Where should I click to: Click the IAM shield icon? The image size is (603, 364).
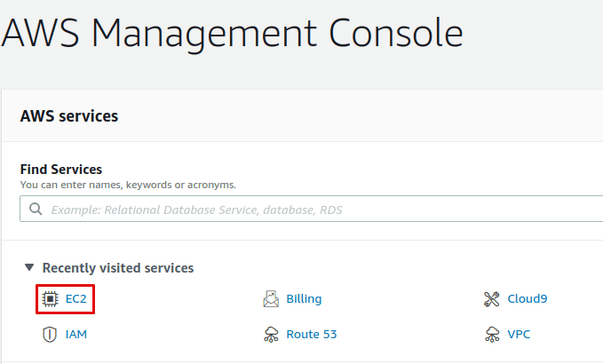(51, 335)
